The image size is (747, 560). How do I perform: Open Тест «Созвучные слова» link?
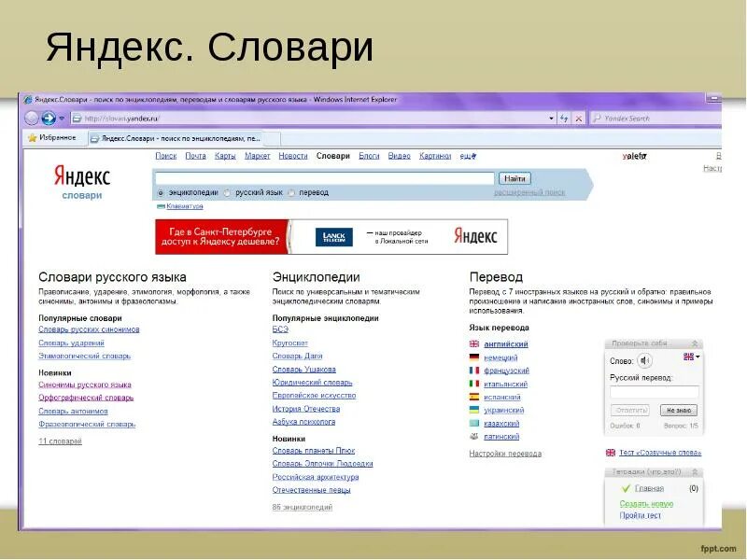pyautogui.click(x=660, y=453)
